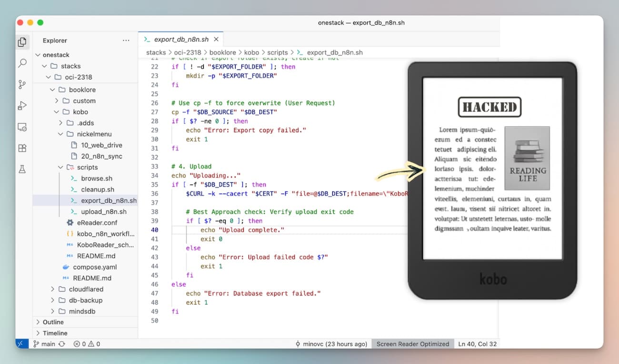
Task: Open the Extensions view
Action: pos(22,148)
